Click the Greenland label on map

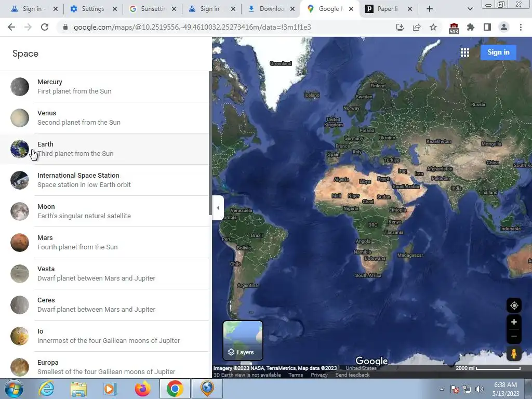[281, 63]
